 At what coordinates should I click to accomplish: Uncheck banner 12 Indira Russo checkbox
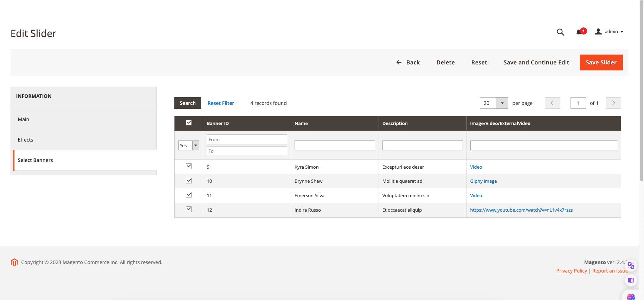[189, 209]
